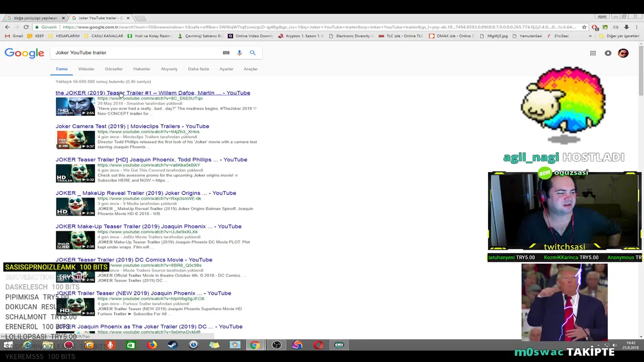Image resolution: width=644 pixels, height=362 pixels.
Task: Open the KEEP bookmark
Action: 36,36
